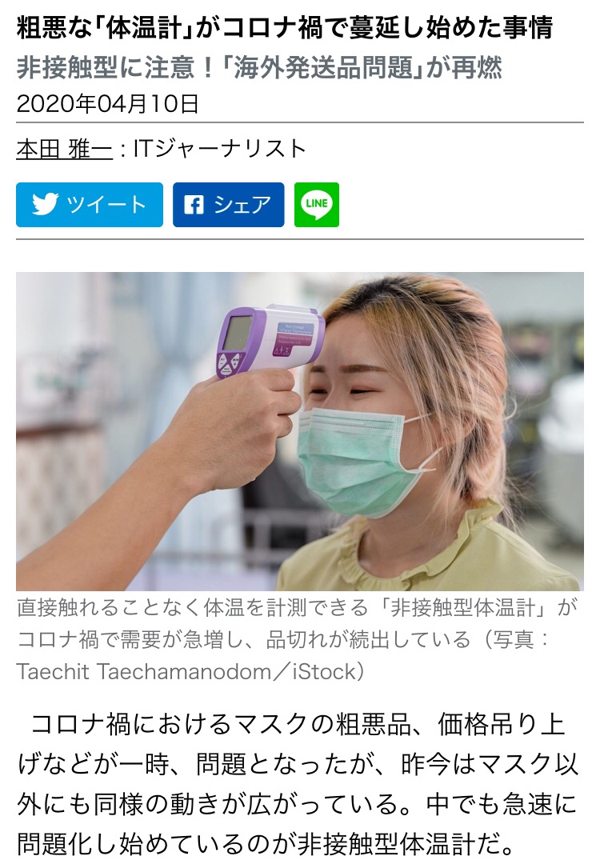Click the purple thermometer in the photo

(x=269, y=339)
